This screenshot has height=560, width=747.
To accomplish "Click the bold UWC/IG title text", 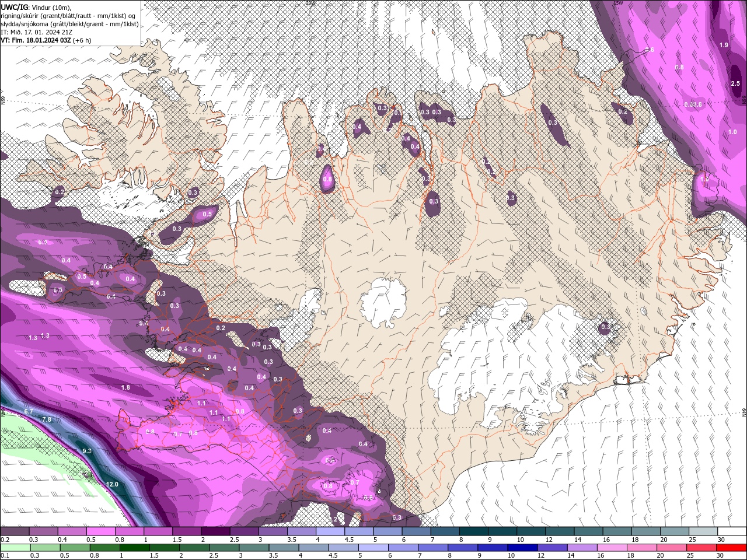I will pos(14,6).
